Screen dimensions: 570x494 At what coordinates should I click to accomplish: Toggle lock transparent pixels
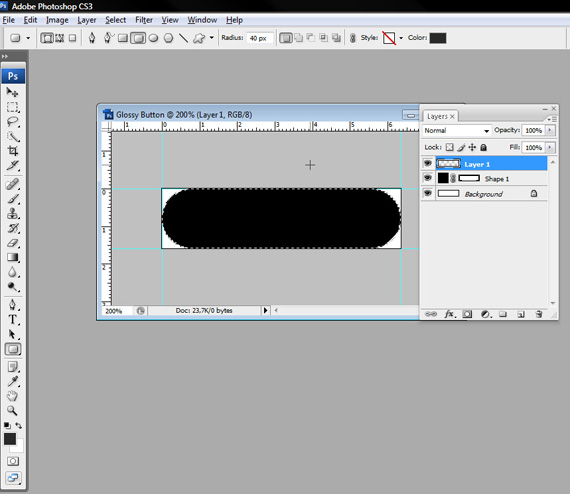450,147
